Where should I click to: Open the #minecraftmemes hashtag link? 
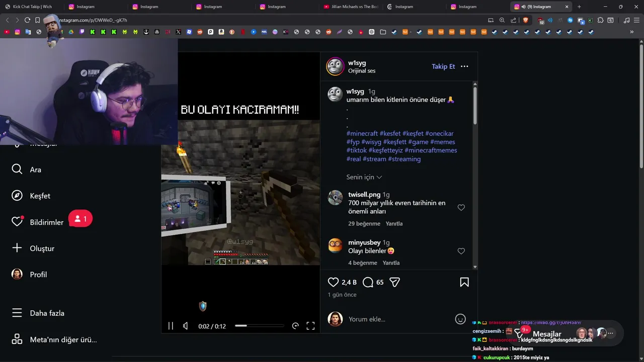pyautogui.click(x=431, y=150)
